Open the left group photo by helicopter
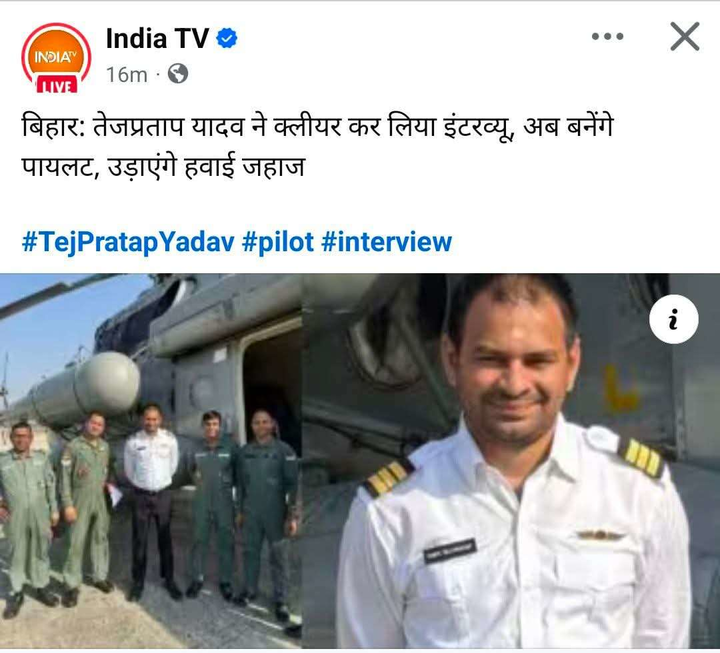The image size is (720, 653). tap(151, 461)
